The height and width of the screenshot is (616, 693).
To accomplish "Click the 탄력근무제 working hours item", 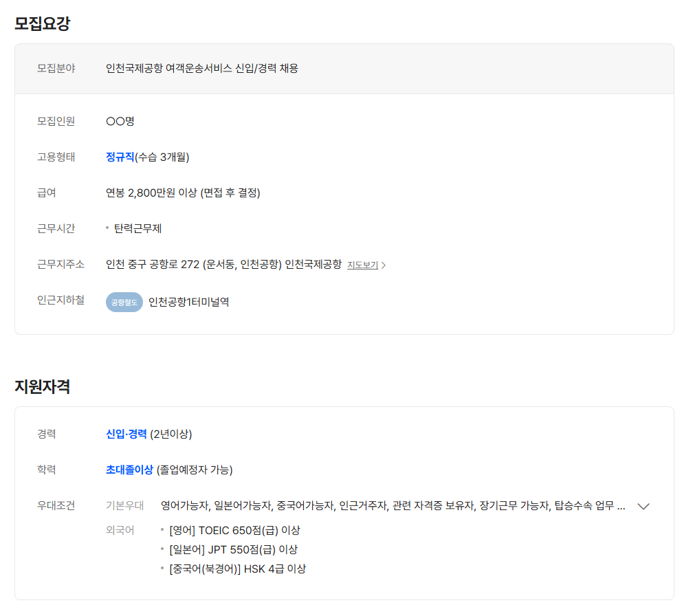I will pyautogui.click(x=137, y=228).
